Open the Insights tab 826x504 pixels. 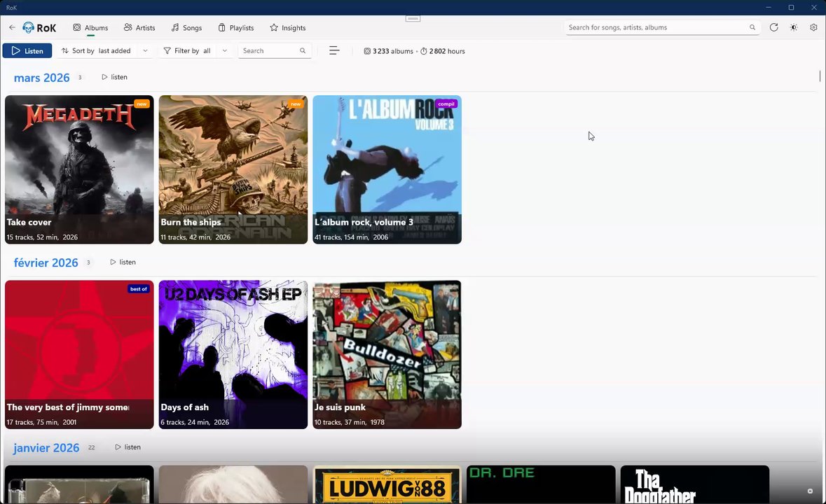click(x=288, y=28)
